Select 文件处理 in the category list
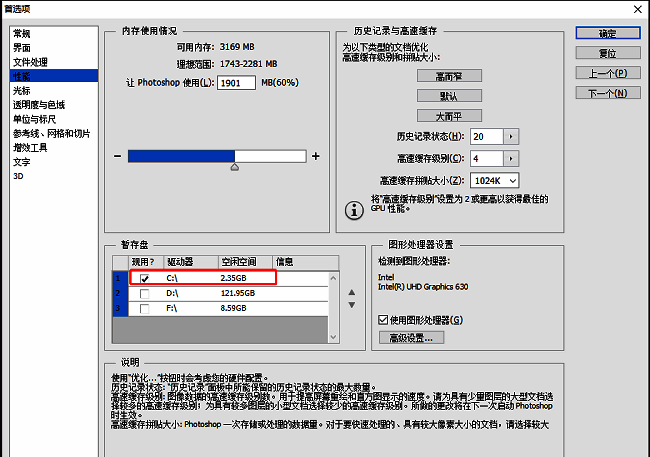 [30, 62]
